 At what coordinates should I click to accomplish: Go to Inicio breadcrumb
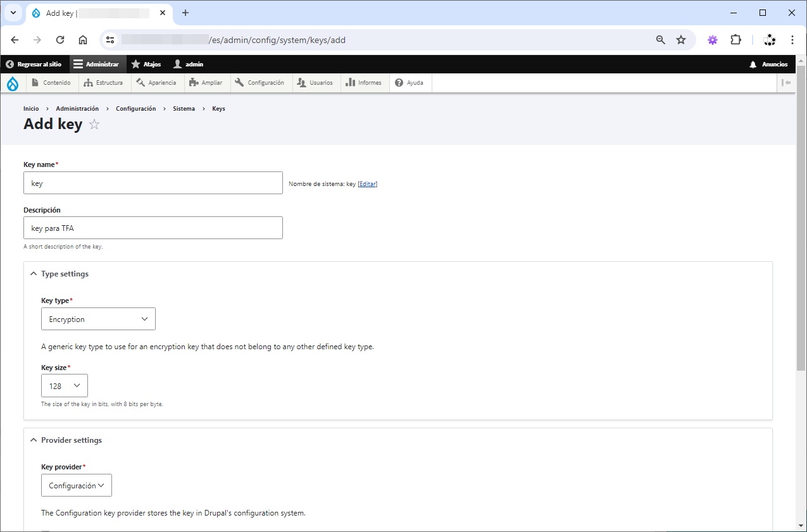(31, 109)
